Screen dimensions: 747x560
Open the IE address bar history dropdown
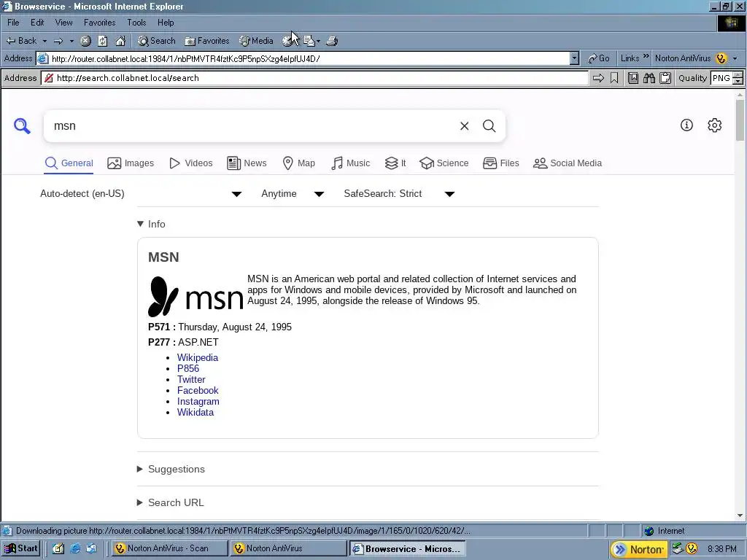click(x=575, y=58)
